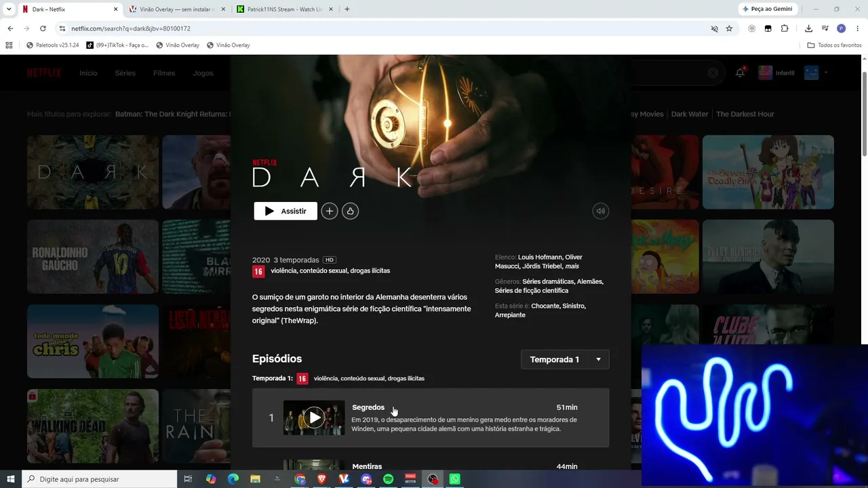
Task: Open the Louis Hofmann cast link
Action: [540, 257]
